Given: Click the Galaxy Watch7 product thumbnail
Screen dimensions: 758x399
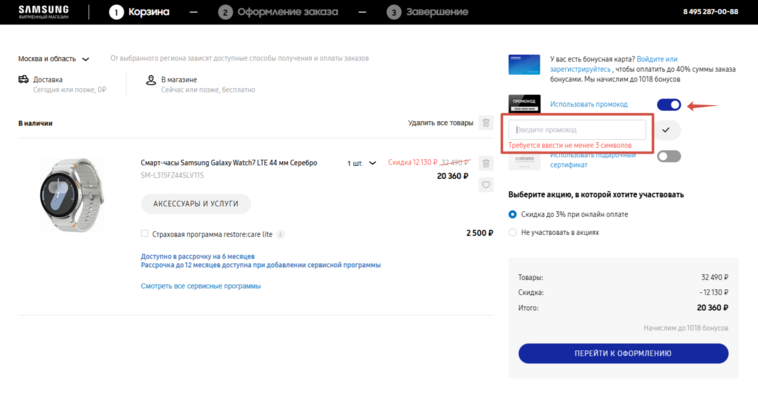Looking at the screenshot, I should click(72, 195).
